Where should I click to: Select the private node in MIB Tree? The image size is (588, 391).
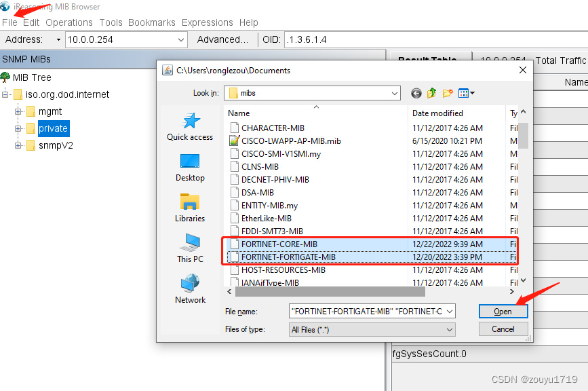54,128
